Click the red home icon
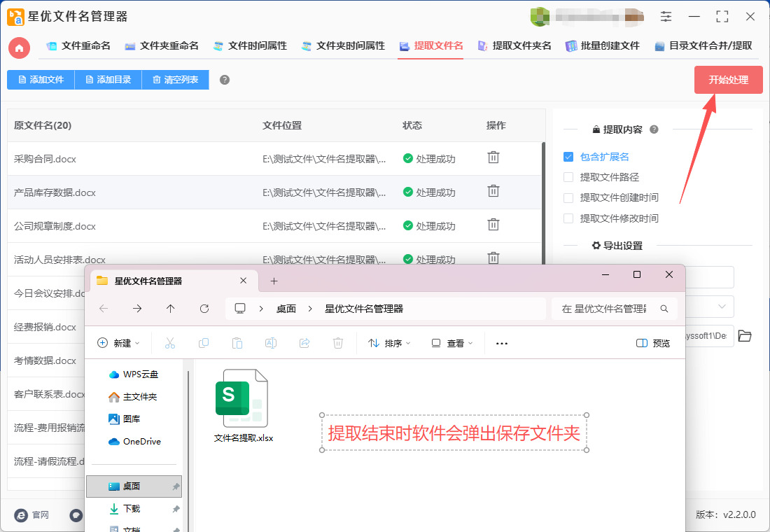770x532 pixels. [19, 48]
